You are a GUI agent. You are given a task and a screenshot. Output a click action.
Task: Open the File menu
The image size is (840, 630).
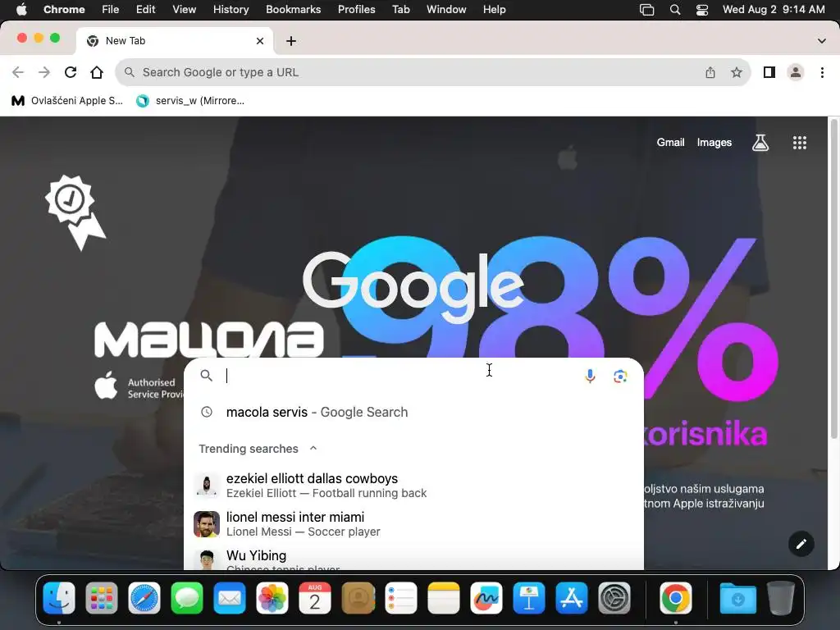(x=111, y=10)
